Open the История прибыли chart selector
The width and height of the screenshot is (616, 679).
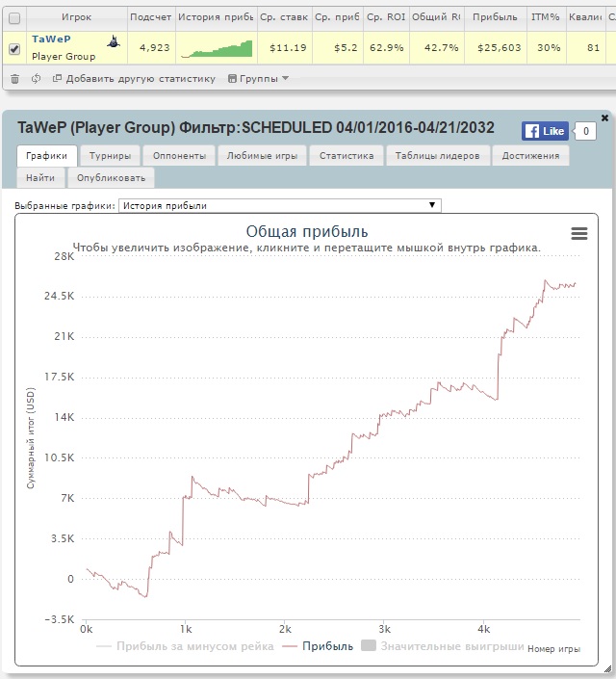[280, 206]
